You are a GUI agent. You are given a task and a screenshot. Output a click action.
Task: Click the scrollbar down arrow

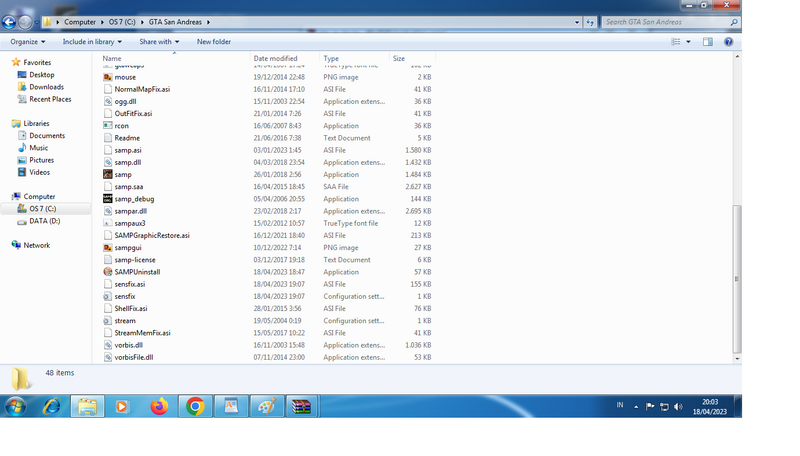[x=737, y=359]
